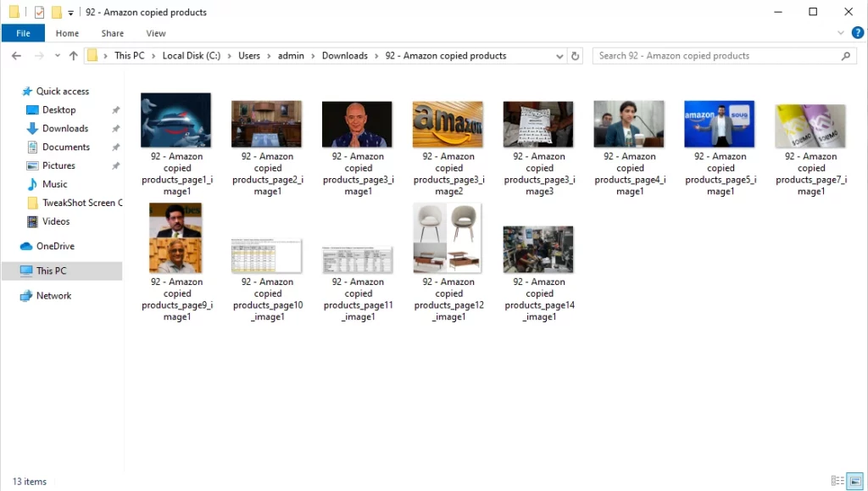Switch to the Home ribbon tab

click(x=67, y=33)
